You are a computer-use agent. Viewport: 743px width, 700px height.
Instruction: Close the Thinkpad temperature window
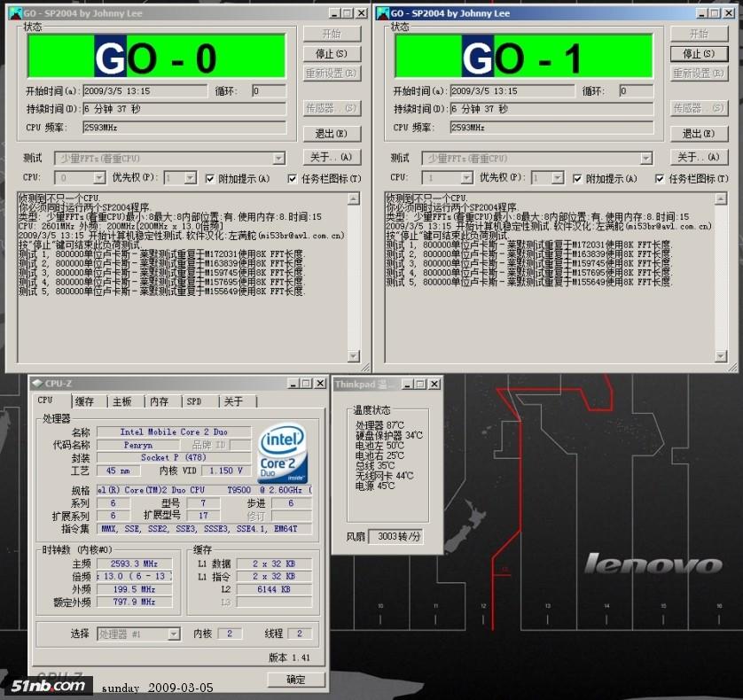(x=434, y=384)
